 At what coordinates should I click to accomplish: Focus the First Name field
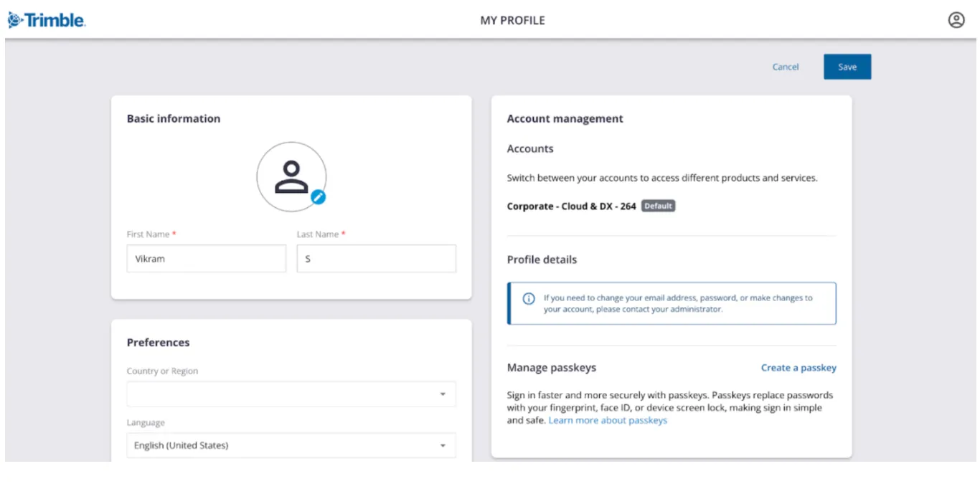[207, 259]
